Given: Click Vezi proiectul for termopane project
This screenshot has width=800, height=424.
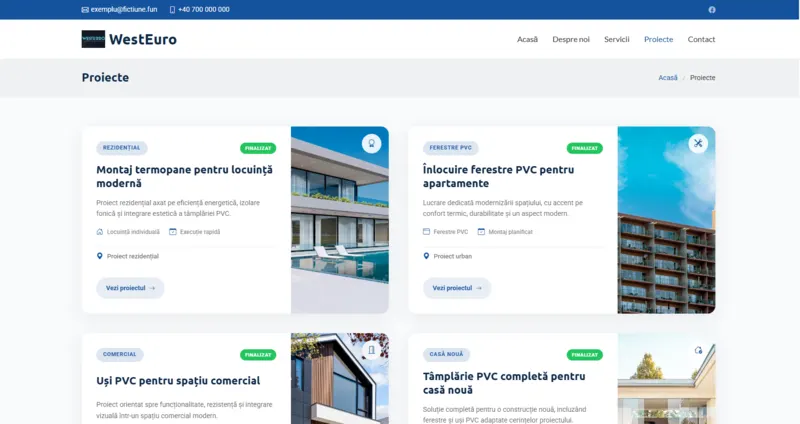Looking at the screenshot, I should pos(130,288).
